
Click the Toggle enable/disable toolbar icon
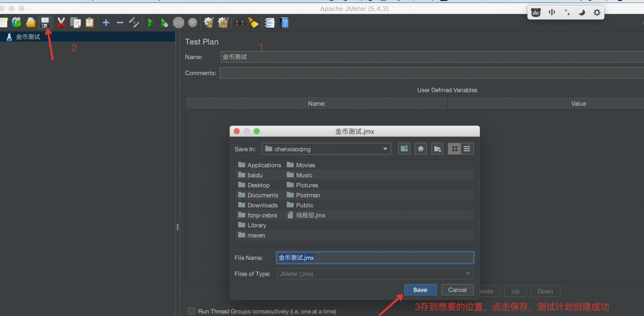pyautogui.click(x=134, y=22)
